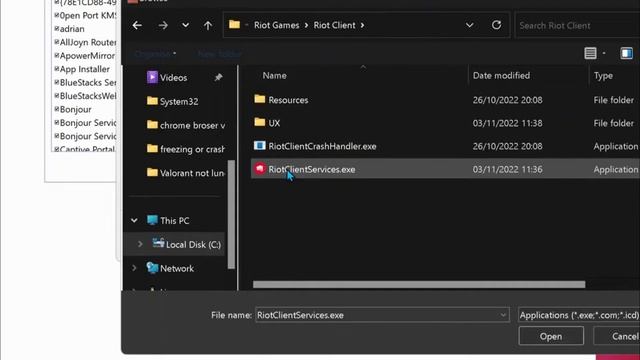Toggle Bonjour checkbox in background list
The height and width of the screenshot is (360, 640).
coord(57,109)
